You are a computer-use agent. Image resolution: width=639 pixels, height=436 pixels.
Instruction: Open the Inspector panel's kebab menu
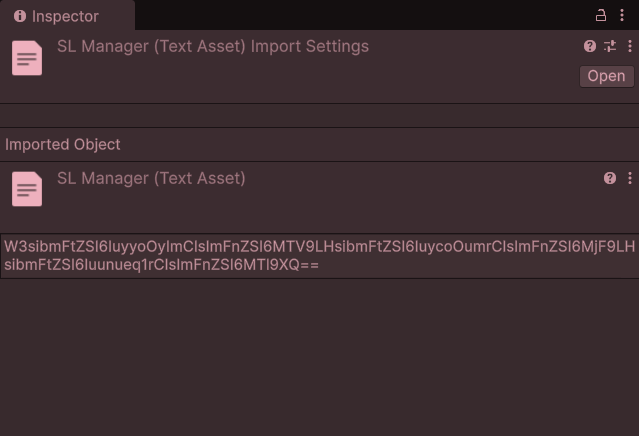622,15
